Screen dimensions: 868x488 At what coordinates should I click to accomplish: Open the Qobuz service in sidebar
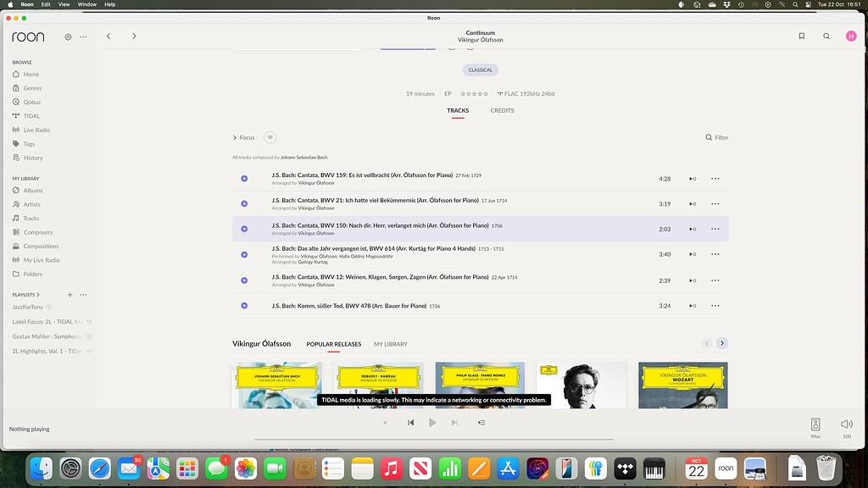[x=30, y=102]
